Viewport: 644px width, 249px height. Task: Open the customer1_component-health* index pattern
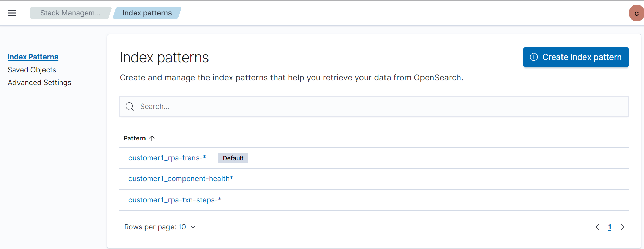tap(181, 179)
